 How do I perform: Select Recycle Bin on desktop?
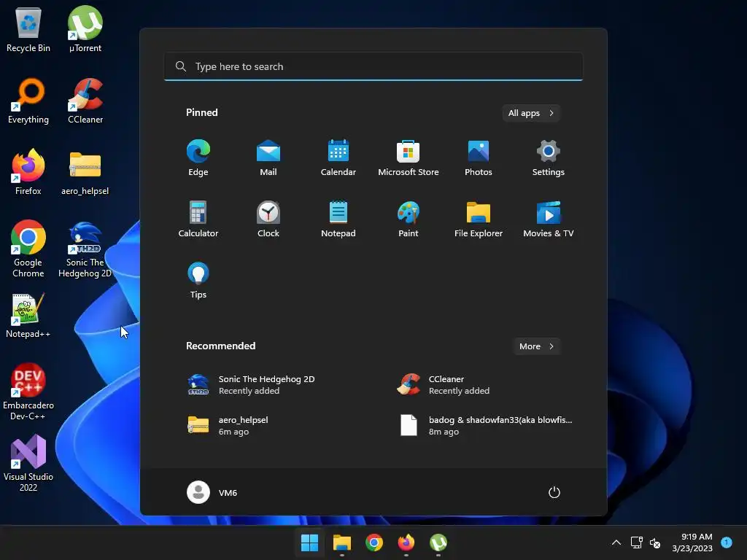tap(28, 29)
